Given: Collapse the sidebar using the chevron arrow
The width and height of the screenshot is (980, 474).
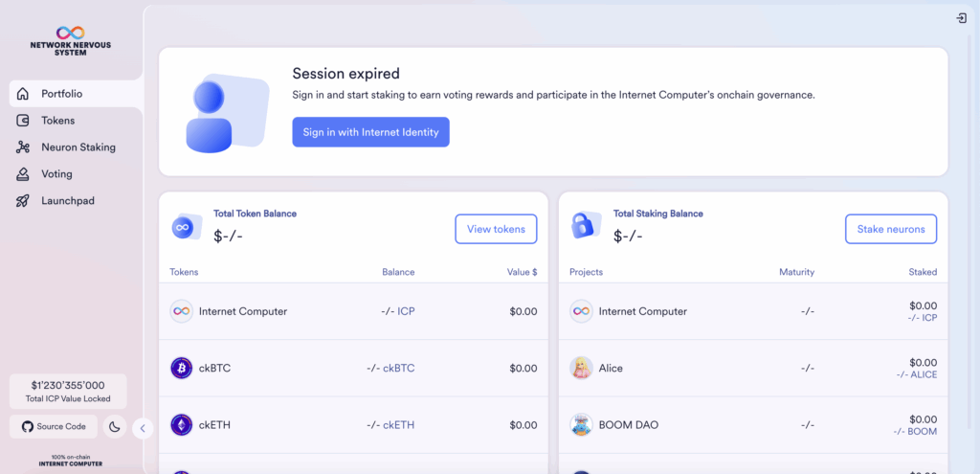Looking at the screenshot, I should [x=143, y=428].
